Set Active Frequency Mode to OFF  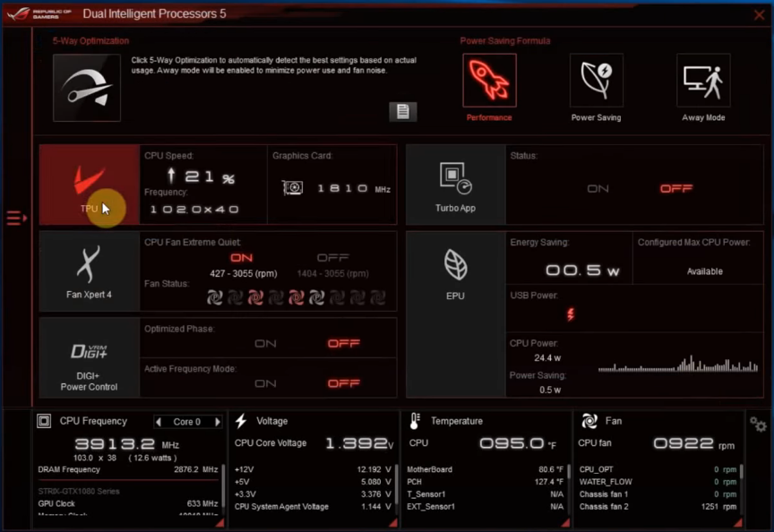point(344,383)
